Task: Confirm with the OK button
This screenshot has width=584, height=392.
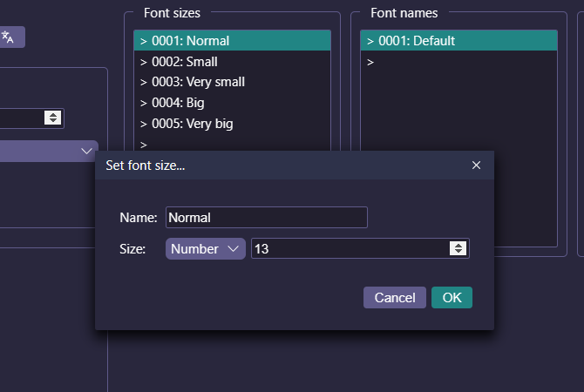Action: [x=452, y=297]
